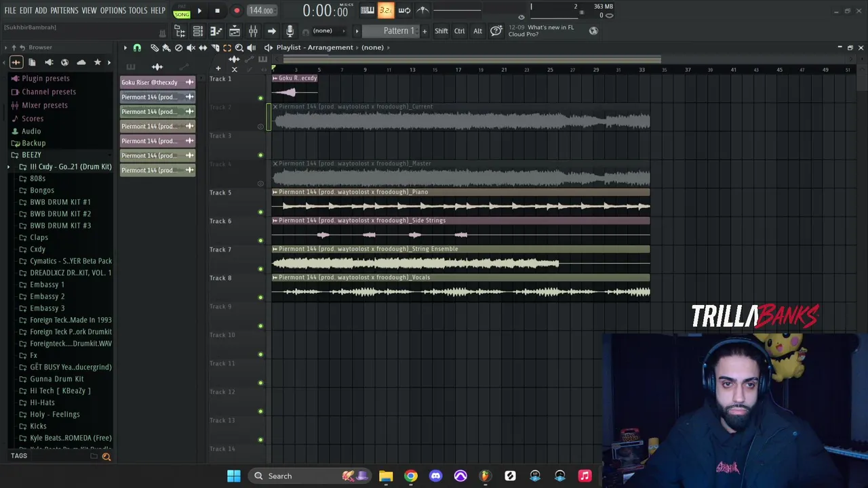Select the Mute tool in playlist
The image size is (868, 488).
pyautogui.click(x=191, y=47)
